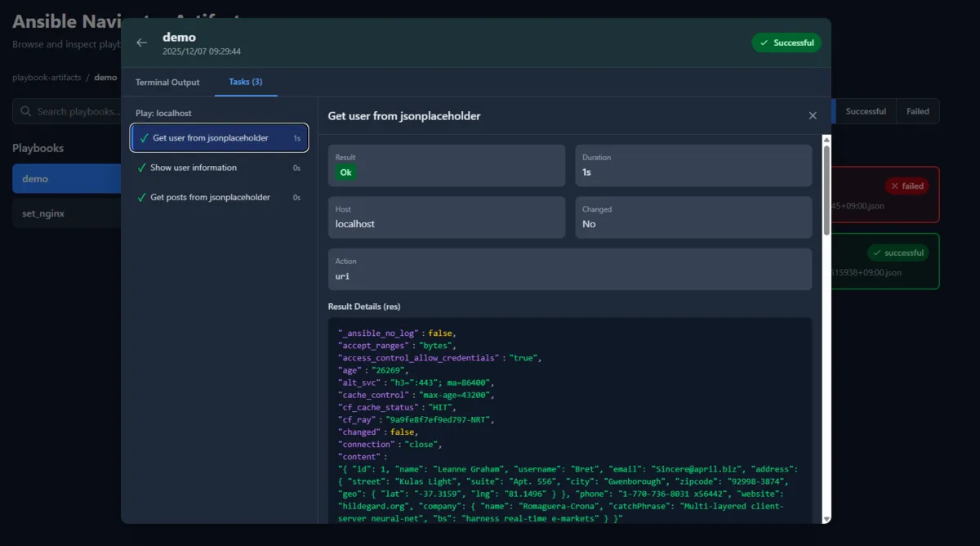The image size is (980, 546).
Task: Go back with the arrow beside demo
Action: pos(142,43)
